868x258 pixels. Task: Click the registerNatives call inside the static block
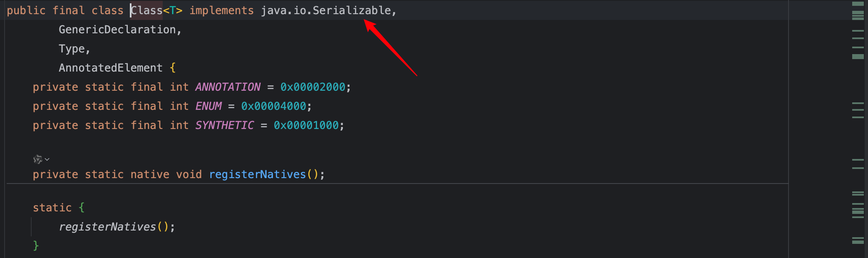coord(107,227)
